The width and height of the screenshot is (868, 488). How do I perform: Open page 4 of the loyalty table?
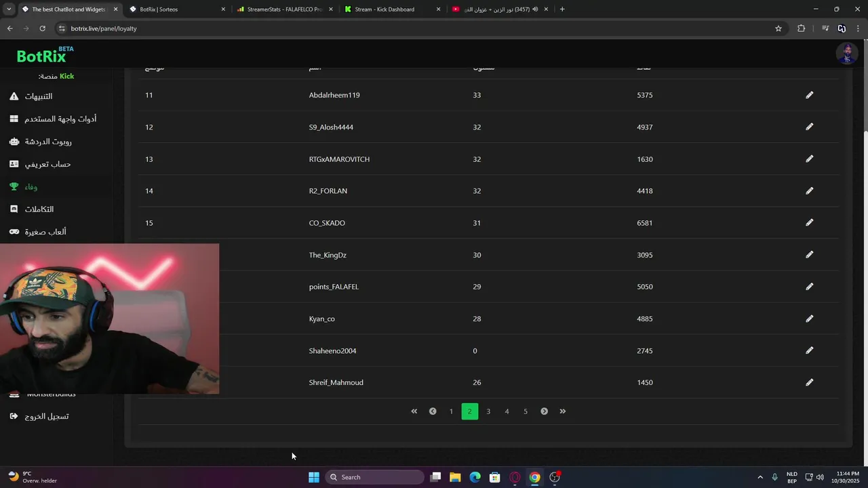click(x=507, y=411)
